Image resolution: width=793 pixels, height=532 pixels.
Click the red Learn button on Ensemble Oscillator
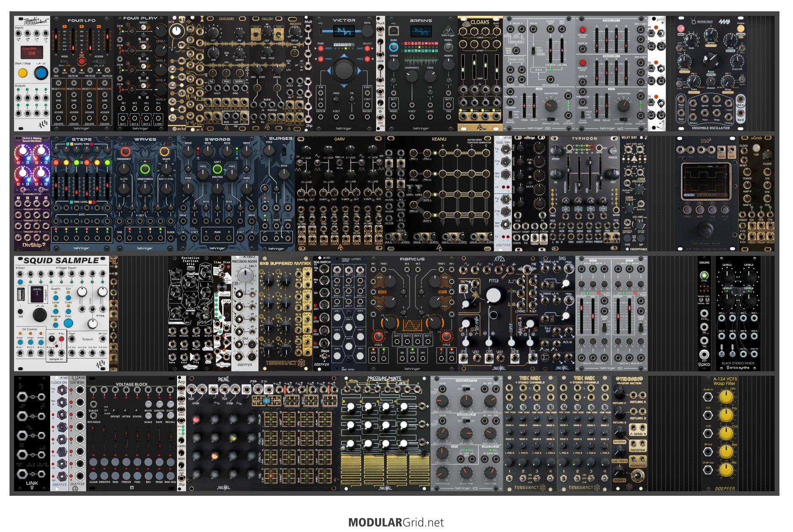click(x=681, y=29)
